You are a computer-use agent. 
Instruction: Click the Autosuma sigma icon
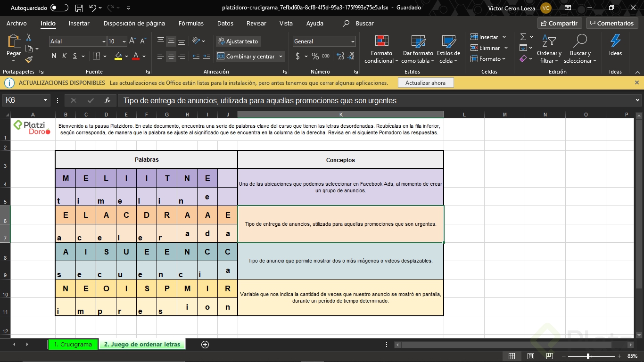[x=523, y=37]
